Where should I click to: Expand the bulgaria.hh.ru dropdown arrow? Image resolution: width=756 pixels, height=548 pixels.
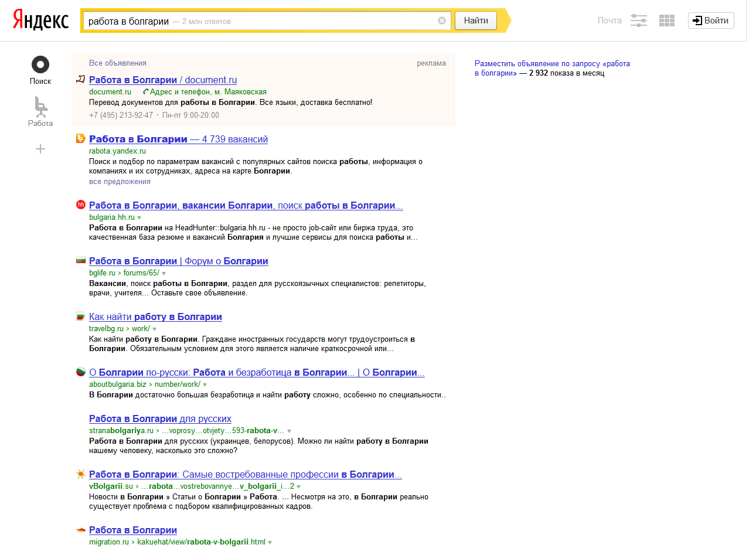pos(139,217)
